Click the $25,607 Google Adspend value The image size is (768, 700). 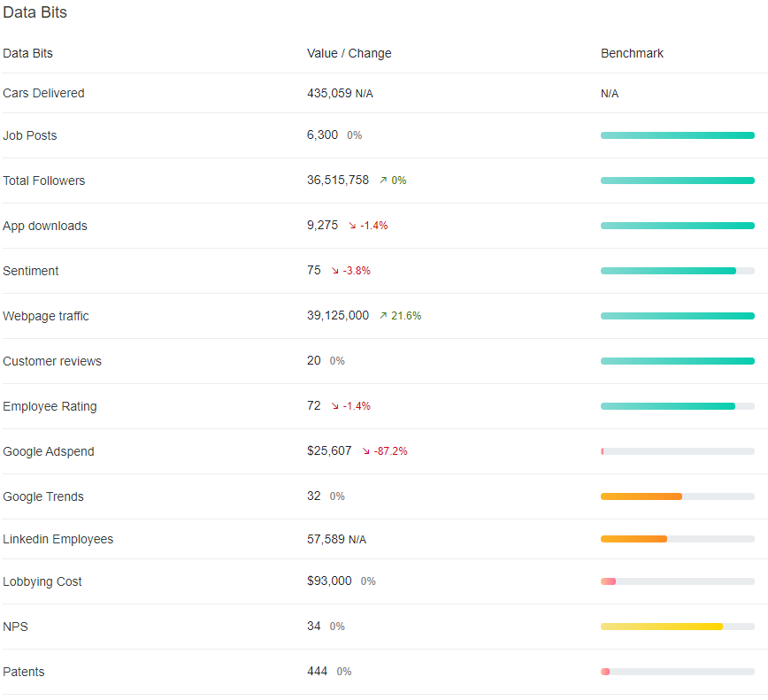click(x=329, y=450)
